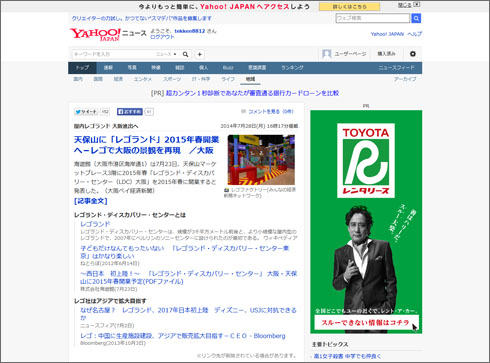Image resolution: width=490 pixels, height=363 pixels.
Task: Click the Toyota レンタリース ad banner
Action: tap(366, 222)
